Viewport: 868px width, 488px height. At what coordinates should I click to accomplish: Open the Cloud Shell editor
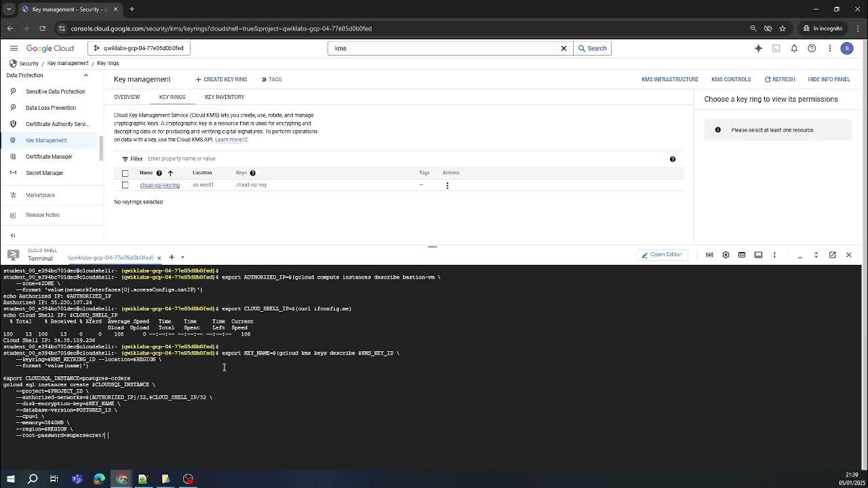661,255
